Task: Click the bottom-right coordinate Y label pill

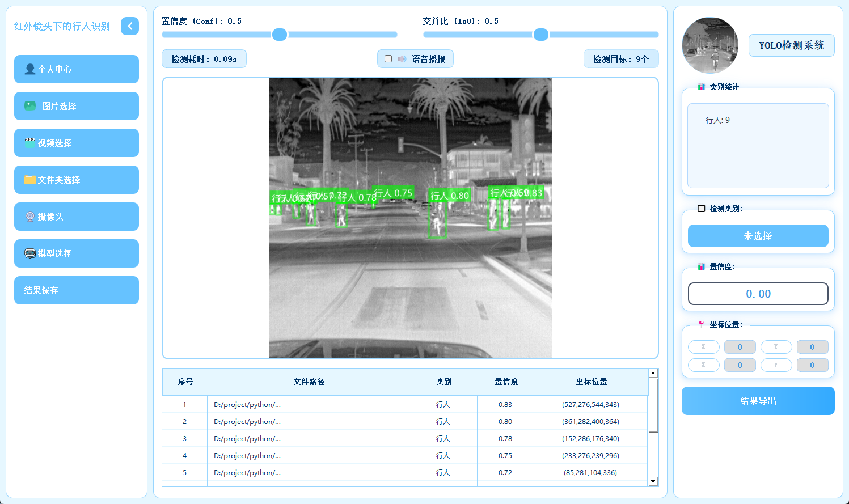Action: [776, 365]
